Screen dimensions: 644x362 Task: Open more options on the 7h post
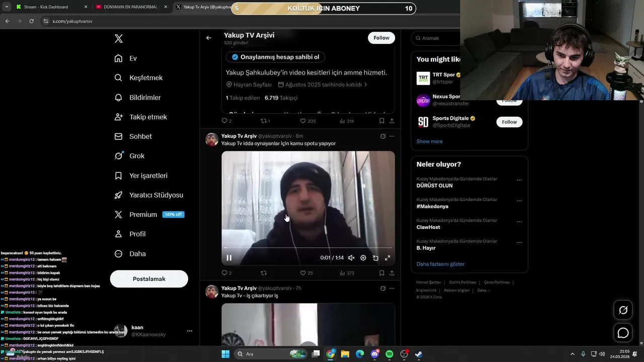click(x=392, y=289)
